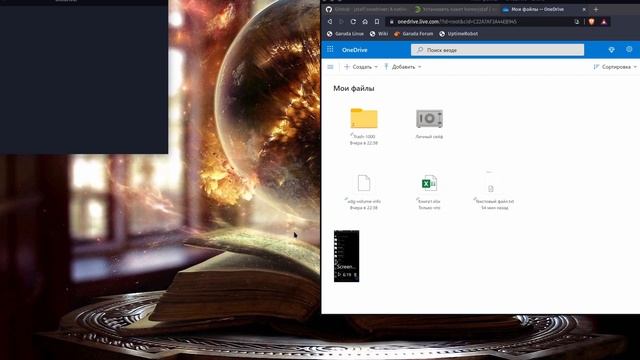Click the premium diamond icon in OneDrive header
The width and height of the screenshot is (640, 360).
pos(611,49)
